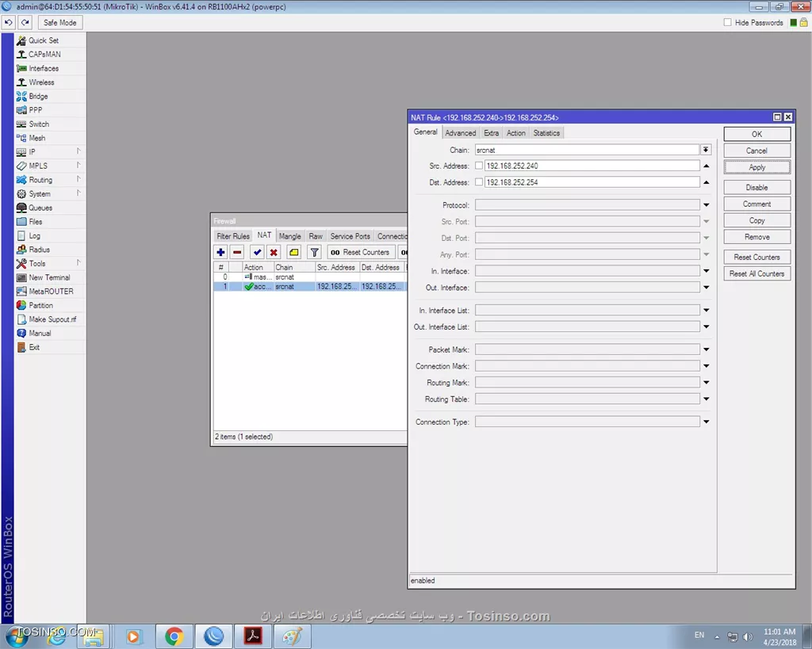Expand the In. Interface field
812x649 pixels.
click(707, 271)
